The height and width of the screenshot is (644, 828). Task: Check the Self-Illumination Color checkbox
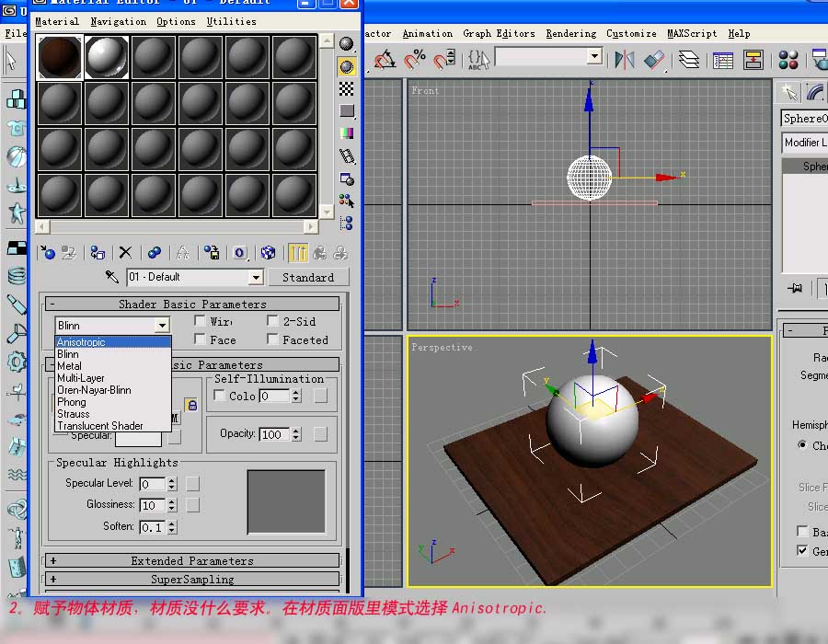(219, 396)
